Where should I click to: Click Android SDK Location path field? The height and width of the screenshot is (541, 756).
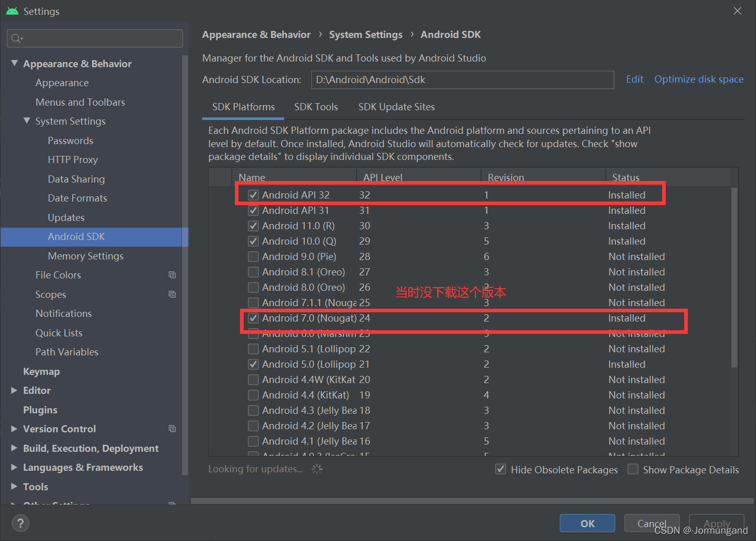tap(463, 80)
